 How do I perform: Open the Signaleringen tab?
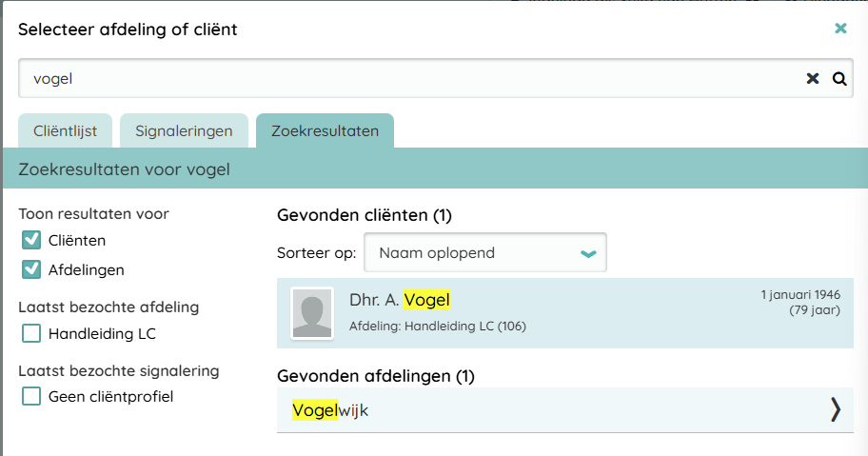(184, 131)
